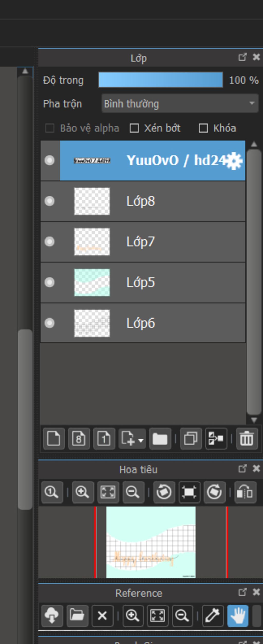Create a new 1-bit layer

pyautogui.click(x=104, y=439)
